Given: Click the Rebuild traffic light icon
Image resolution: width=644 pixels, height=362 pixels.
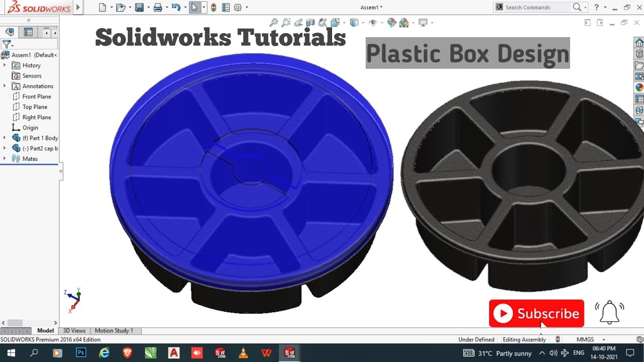Looking at the screenshot, I should pyautogui.click(x=214, y=8).
